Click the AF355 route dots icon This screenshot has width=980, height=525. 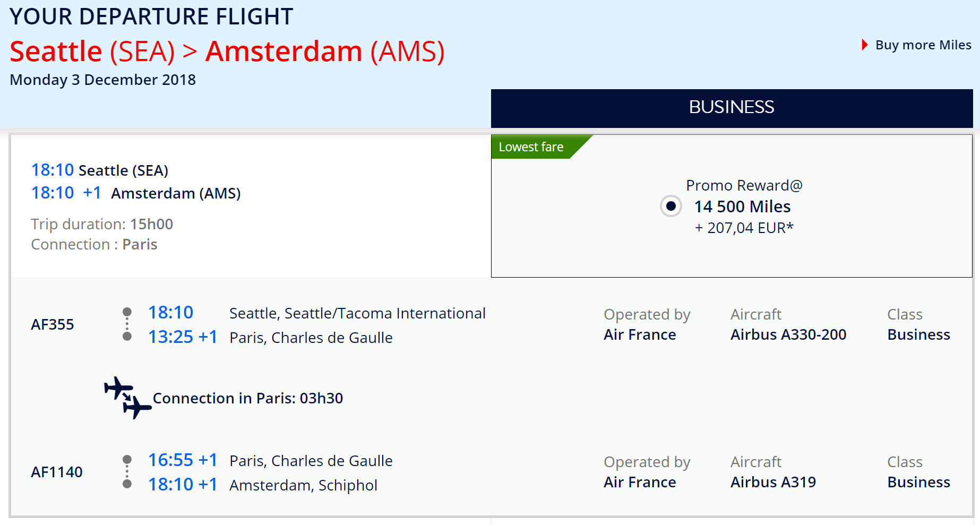pos(127,324)
